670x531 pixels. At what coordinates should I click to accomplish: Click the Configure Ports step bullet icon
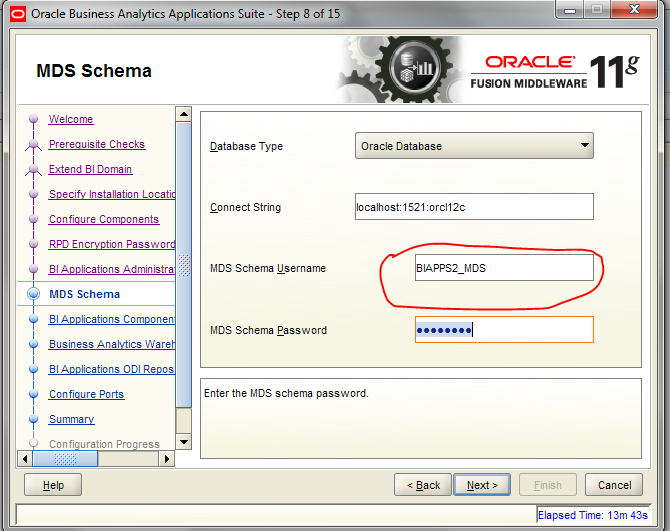pos(33,394)
